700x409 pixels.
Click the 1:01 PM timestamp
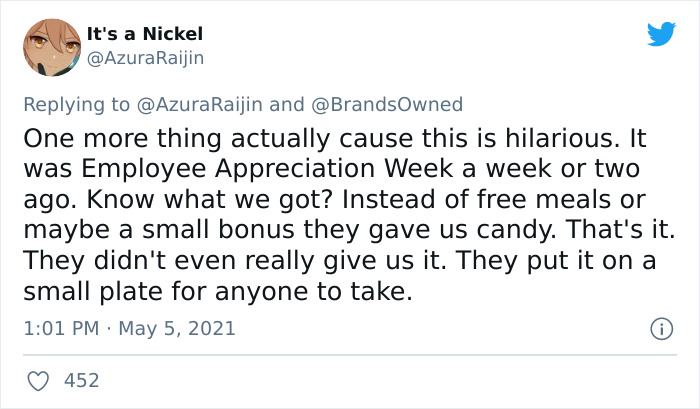tap(61, 329)
